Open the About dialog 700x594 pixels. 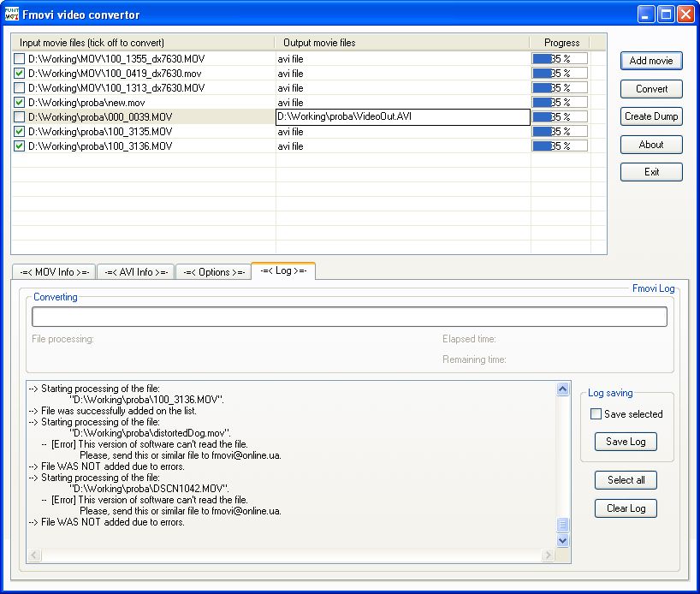[651, 145]
